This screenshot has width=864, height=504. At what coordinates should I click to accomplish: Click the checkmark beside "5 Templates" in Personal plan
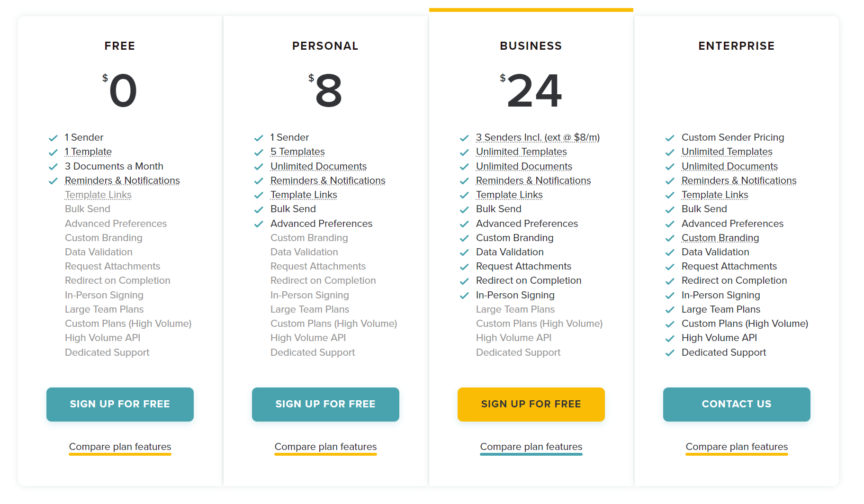click(x=259, y=152)
